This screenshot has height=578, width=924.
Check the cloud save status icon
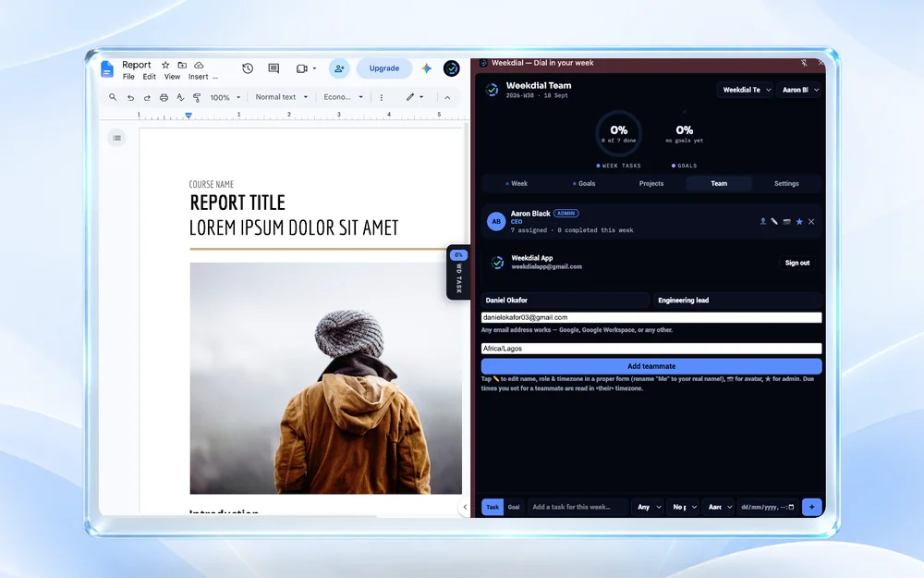tap(199, 65)
